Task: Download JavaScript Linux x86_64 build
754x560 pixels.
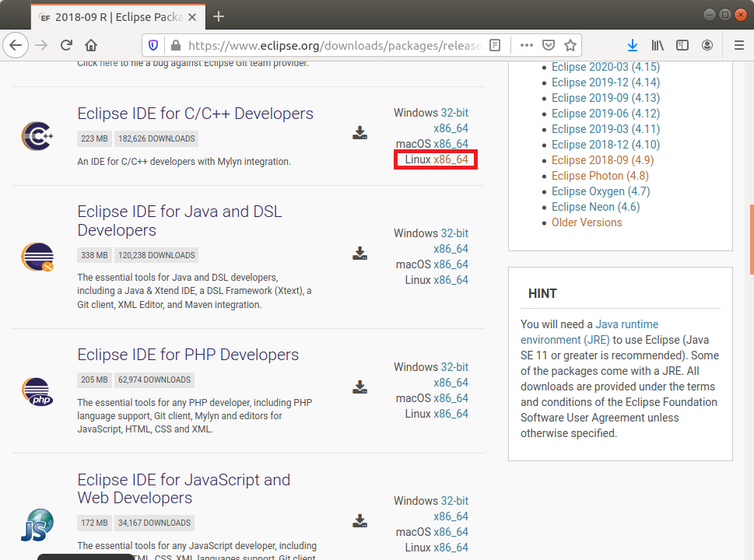Action: (x=451, y=548)
